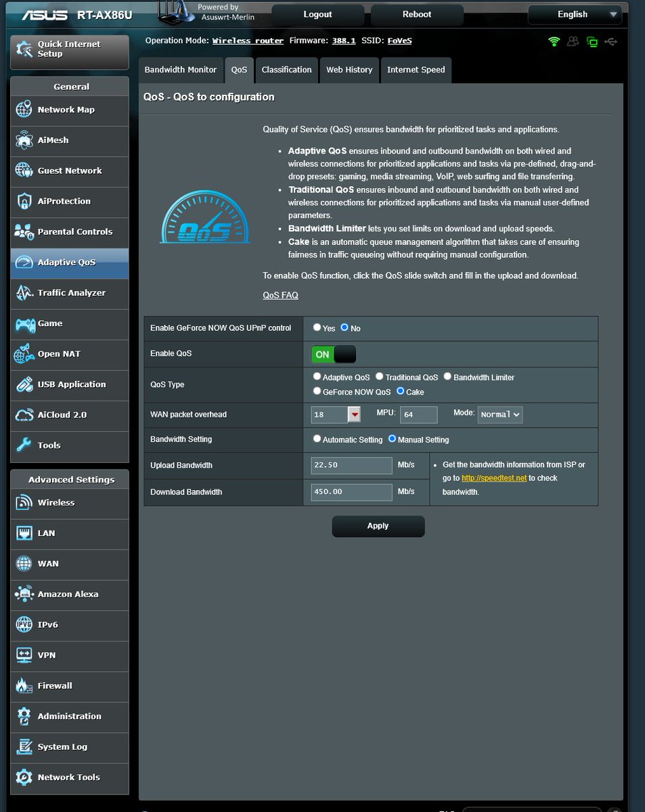Viewport: 645px width, 812px height.
Task: Open the IPv6 settings icon
Action: tap(24, 625)
